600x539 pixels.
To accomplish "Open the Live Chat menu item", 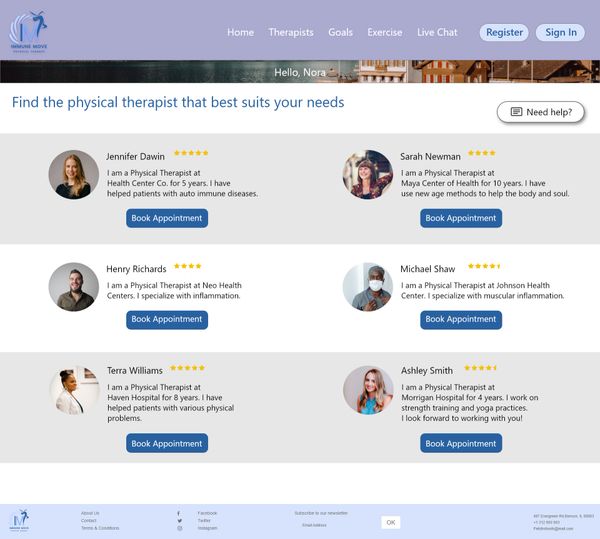I will [x=437, y=32].
